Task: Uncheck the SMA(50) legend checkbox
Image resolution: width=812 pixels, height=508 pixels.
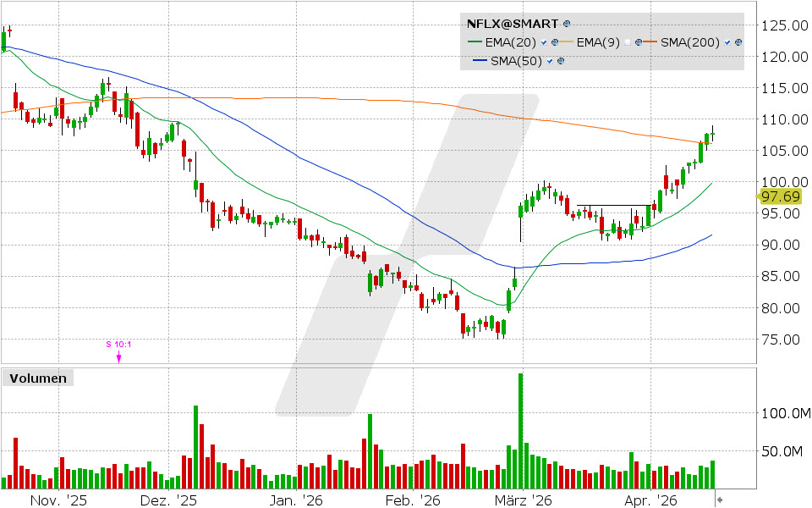Action: click(x=549, y=61)
